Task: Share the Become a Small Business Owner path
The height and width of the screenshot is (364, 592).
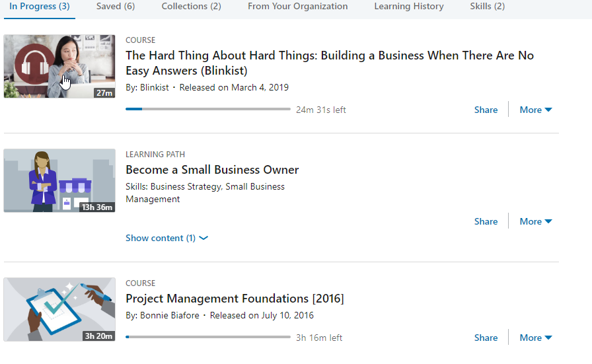Action: [486, 221]
